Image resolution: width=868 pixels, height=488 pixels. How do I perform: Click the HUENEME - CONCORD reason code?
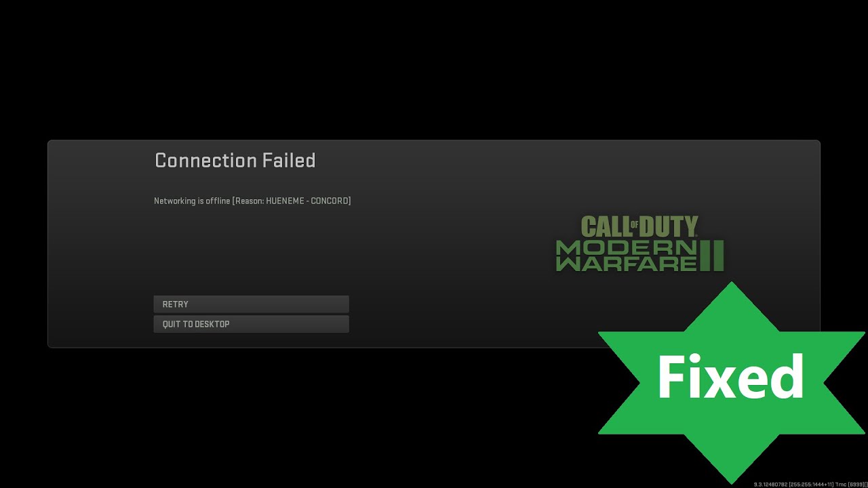(x=308, y=201)
